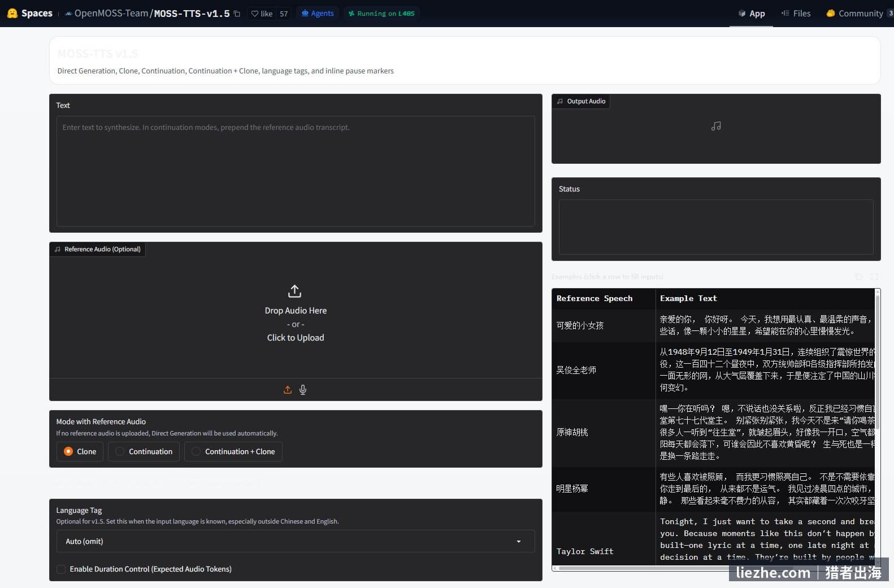Switch to the Files tab
The image size is (894, 588).
pyautogui.click(x=796, y=14)
